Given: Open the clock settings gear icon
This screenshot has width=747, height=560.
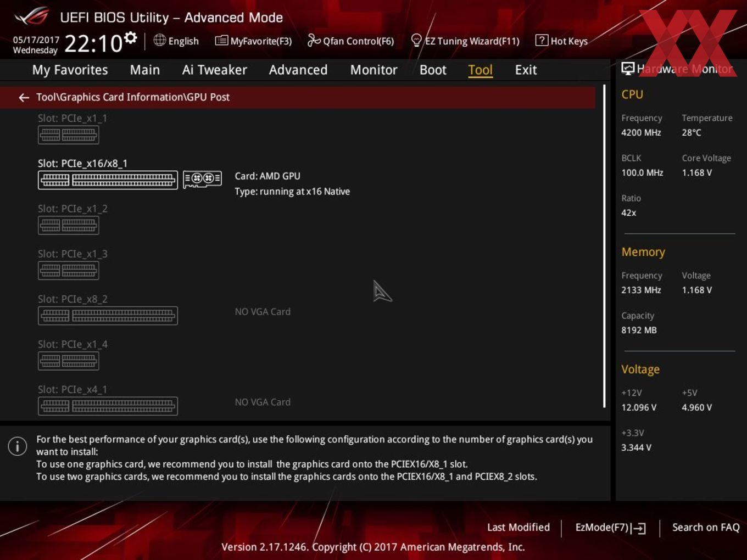Looking at the screenshot, I should pos(130,38).
